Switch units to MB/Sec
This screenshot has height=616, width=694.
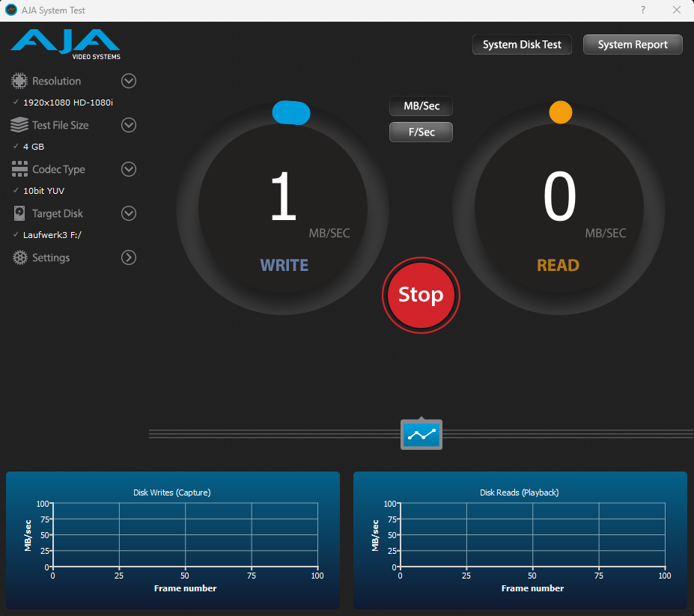(421, 106)
